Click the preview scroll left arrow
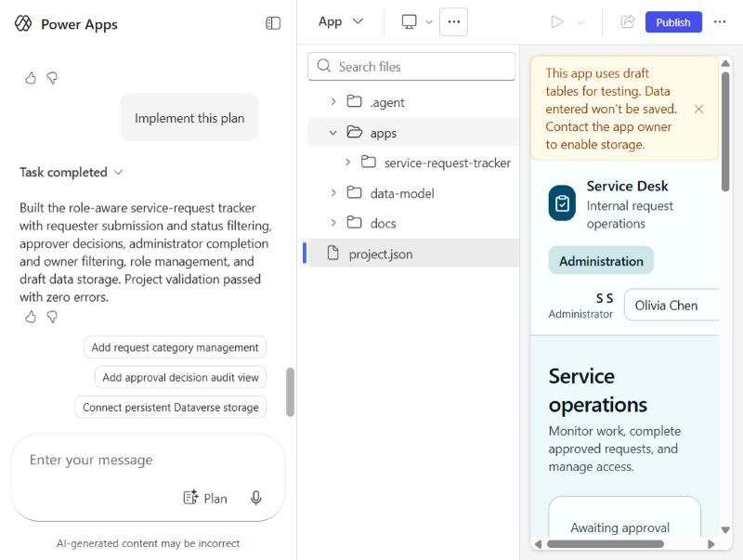 click(x=538, y=544)
